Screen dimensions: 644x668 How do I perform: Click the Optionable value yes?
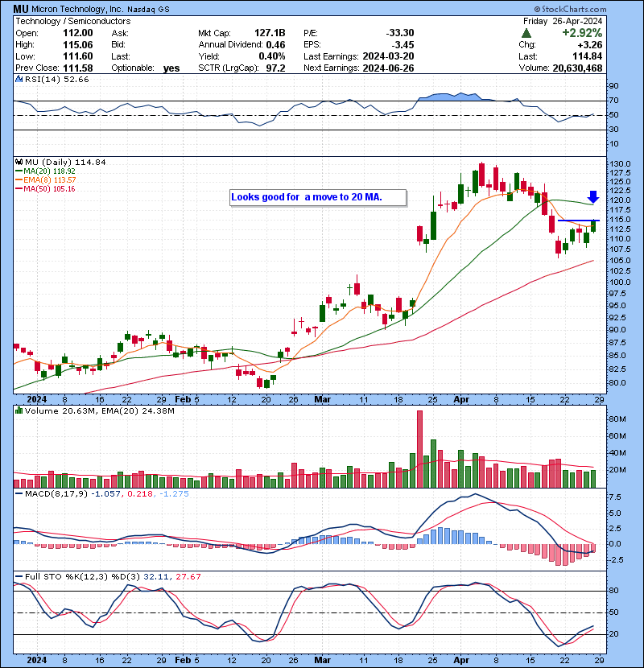[171, 68]
